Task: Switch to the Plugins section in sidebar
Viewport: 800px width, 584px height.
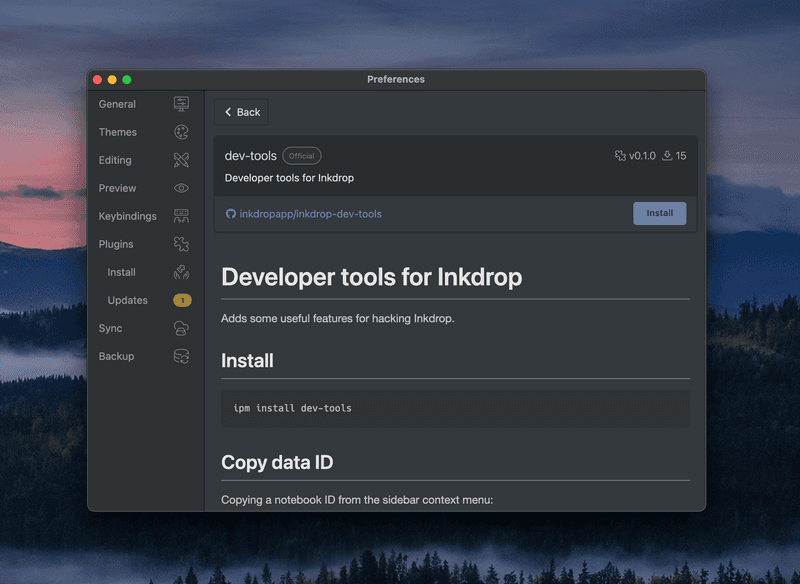Action: (x=115, y=243)
